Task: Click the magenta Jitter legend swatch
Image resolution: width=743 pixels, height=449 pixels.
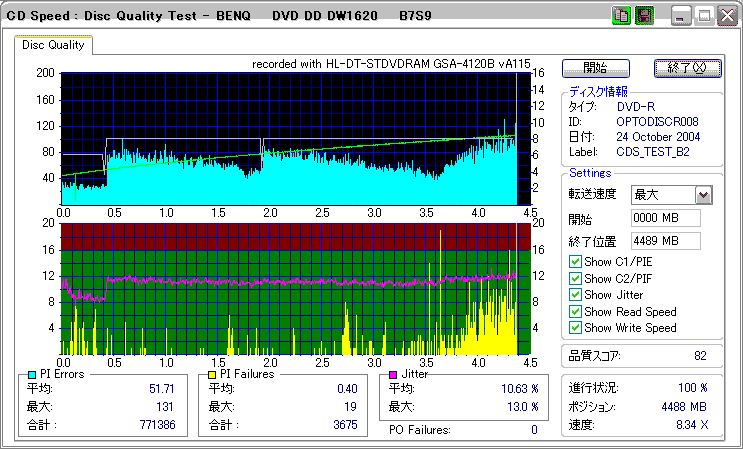Action: 393,374
